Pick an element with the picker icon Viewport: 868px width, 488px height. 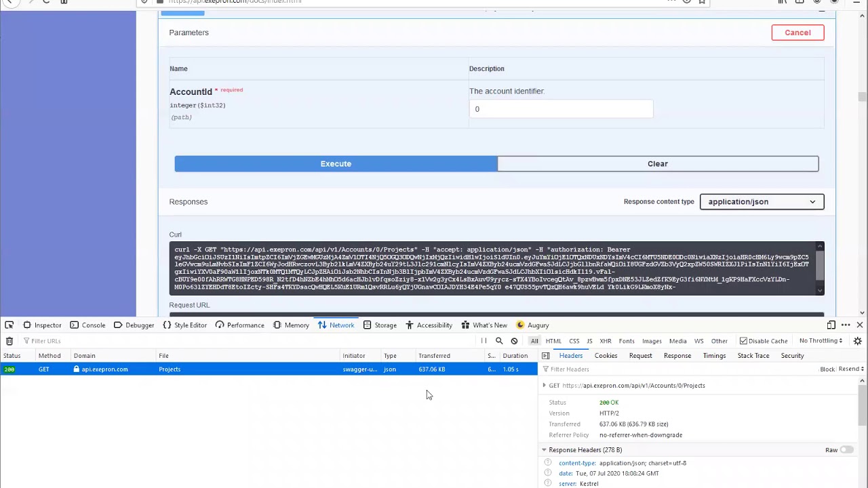(x=9, y=325)
